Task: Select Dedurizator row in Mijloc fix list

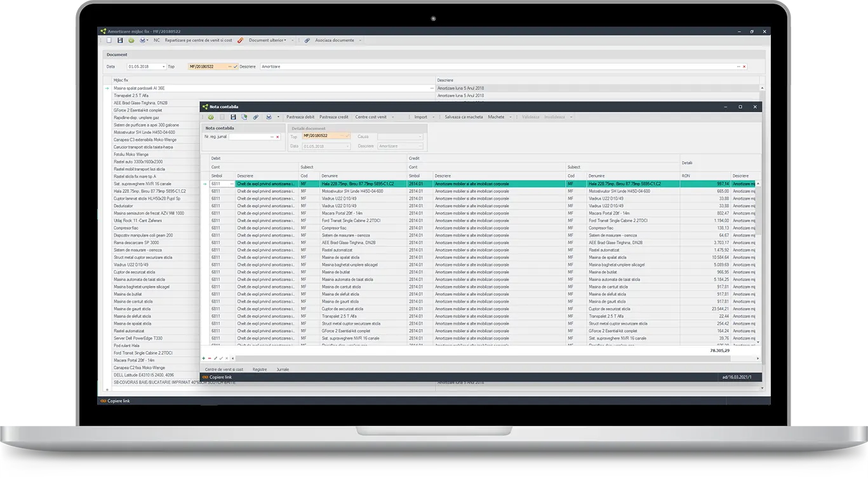Action: [x=156, y=206]
